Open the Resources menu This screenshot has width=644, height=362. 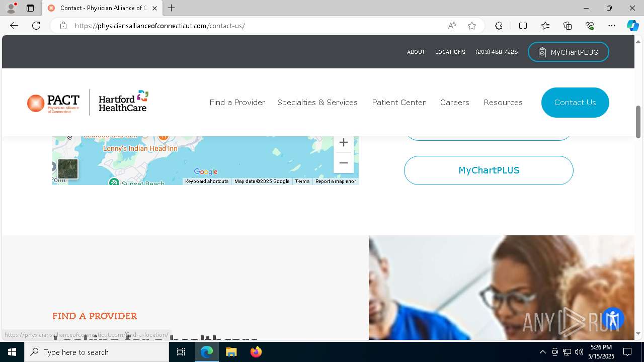503,102
